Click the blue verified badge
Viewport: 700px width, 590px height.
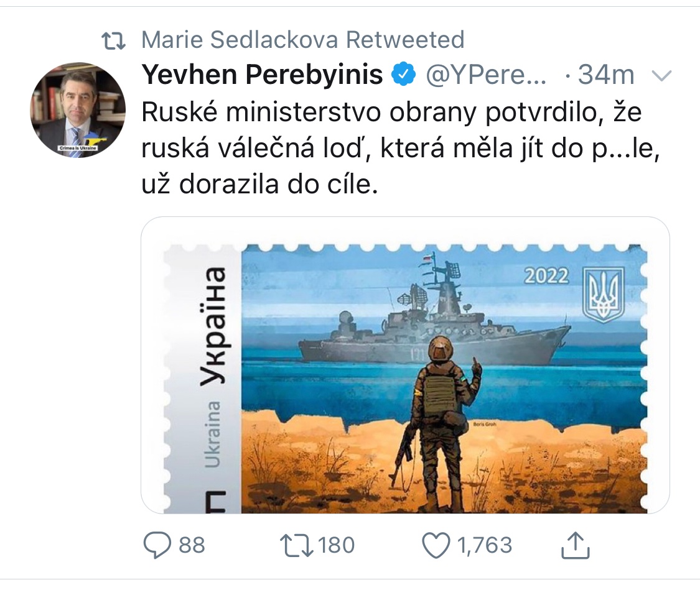click(403, 75)
